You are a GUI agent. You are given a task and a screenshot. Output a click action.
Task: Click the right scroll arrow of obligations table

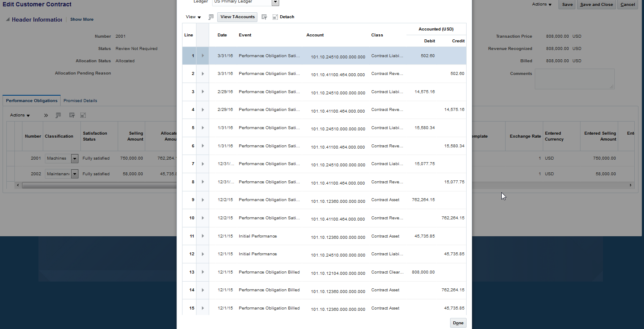point(630,185)
